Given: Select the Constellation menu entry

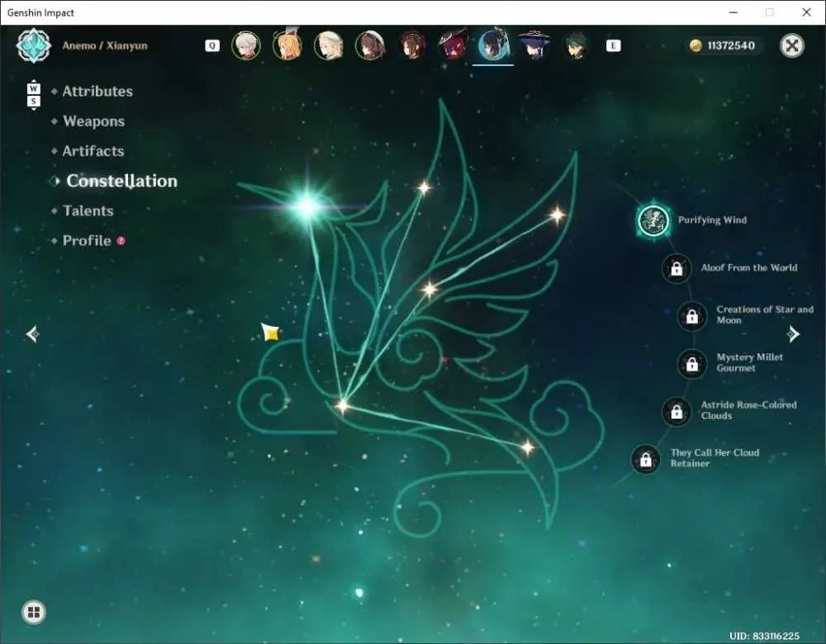Looking at the screenshot, I should pyautogui.click(x=121, y=181).
